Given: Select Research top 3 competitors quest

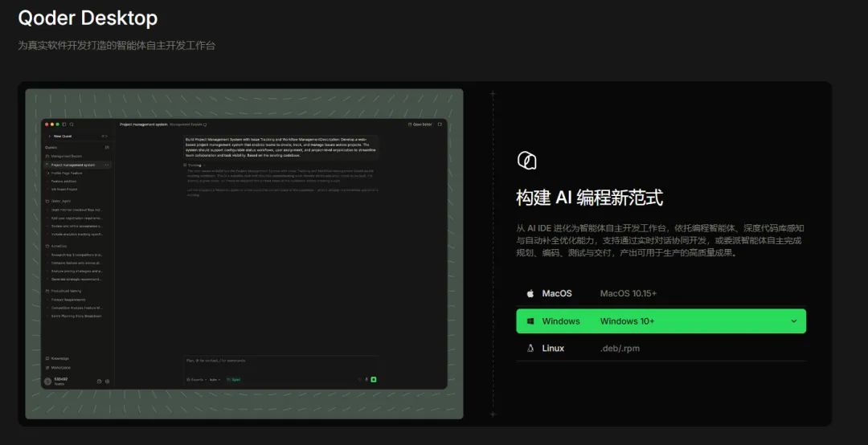Looking at the screenshot, I should click(76, 255).
